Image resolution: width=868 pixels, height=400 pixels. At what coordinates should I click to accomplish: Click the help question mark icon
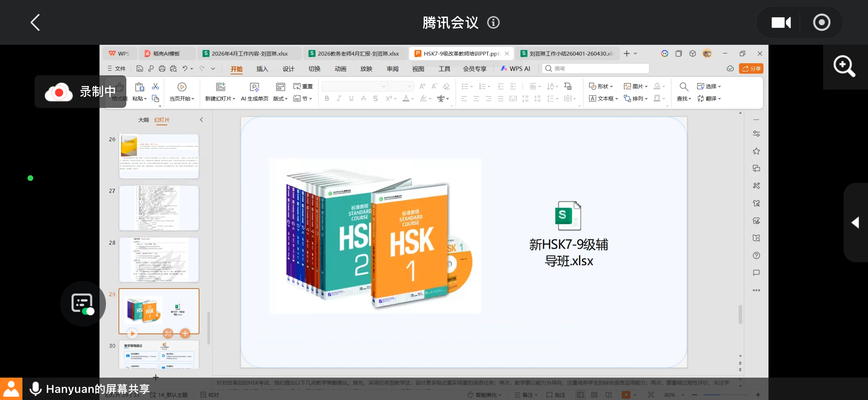click(x=756, y=255)
